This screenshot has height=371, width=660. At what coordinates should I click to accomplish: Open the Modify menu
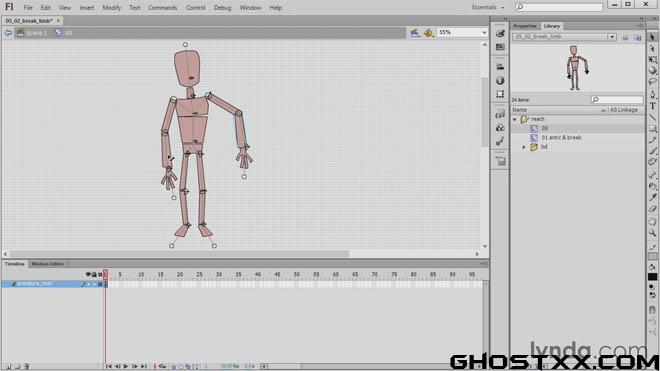[112, 8]
